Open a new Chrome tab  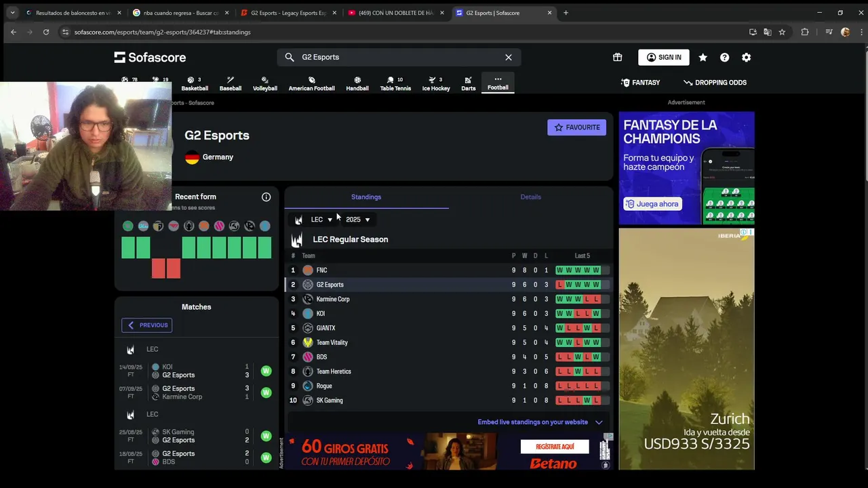[x=566, y=13]
